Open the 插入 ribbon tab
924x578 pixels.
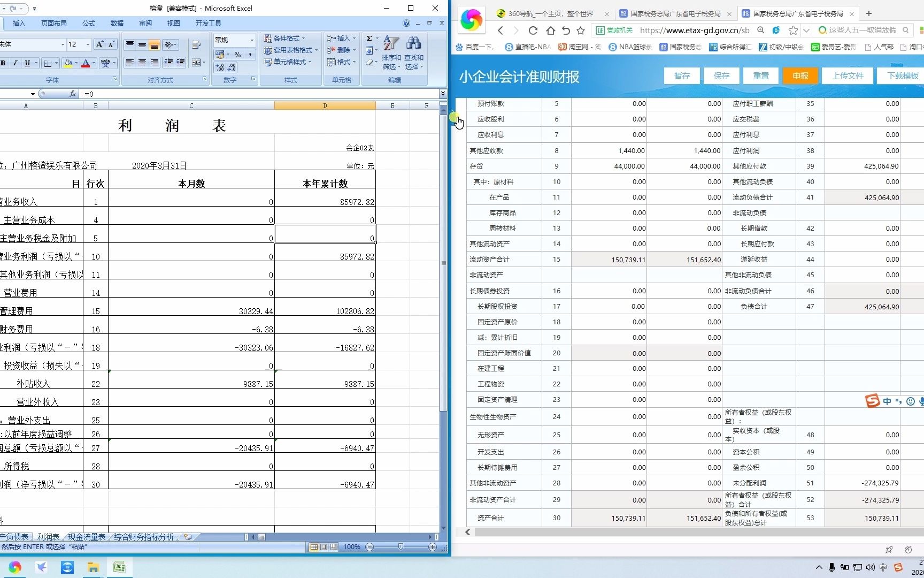coord(19,24)
